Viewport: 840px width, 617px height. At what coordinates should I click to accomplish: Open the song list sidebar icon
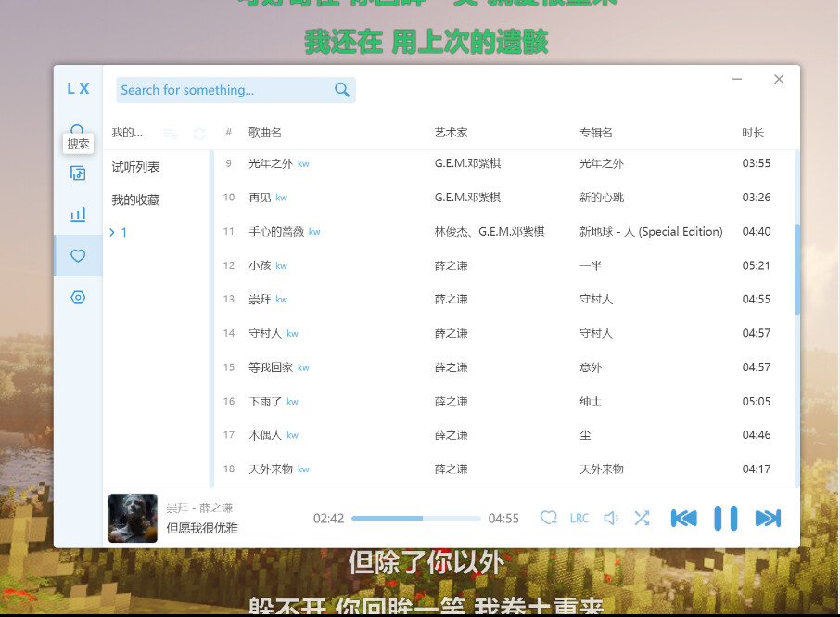(78, 174)
